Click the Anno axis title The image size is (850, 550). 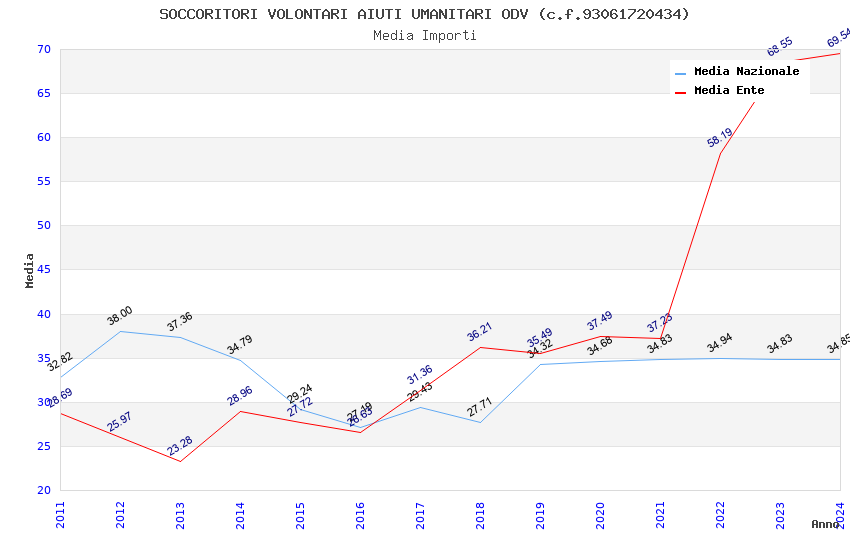coord(825,524)
